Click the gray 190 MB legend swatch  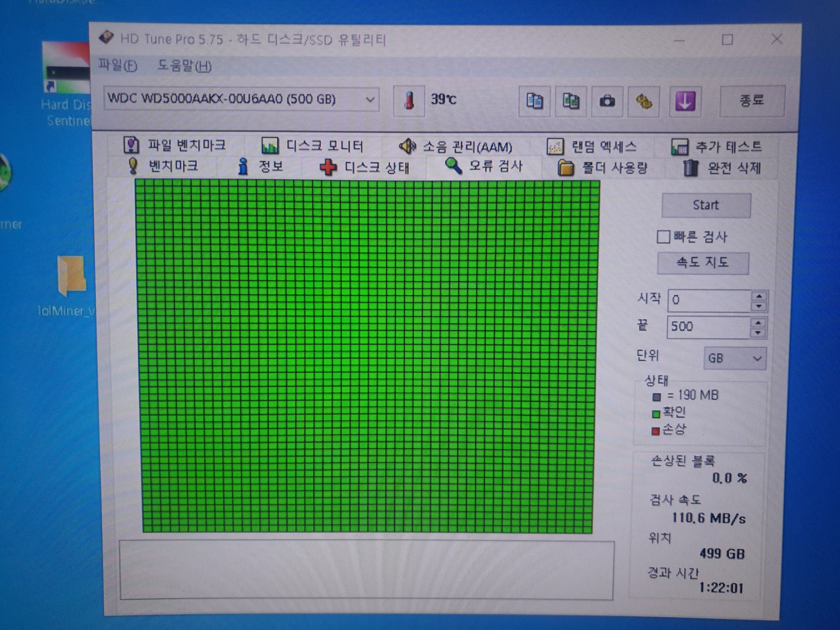657,397
